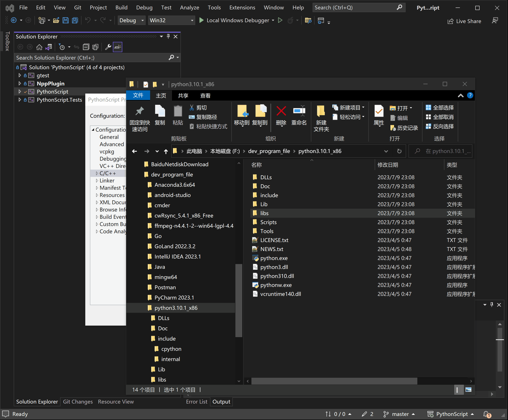
Task: Click the Search Solution Explorer field
Action: (97, 58)
